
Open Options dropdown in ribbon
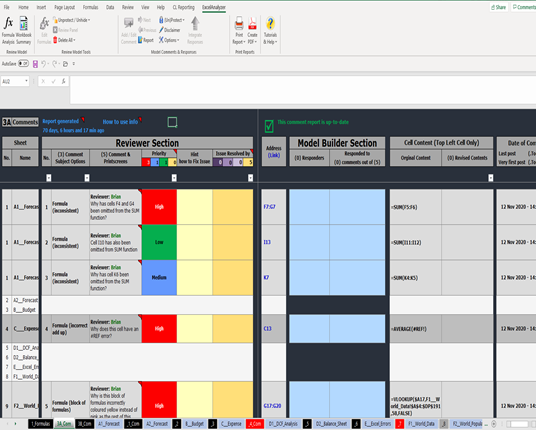click(169, 40)
